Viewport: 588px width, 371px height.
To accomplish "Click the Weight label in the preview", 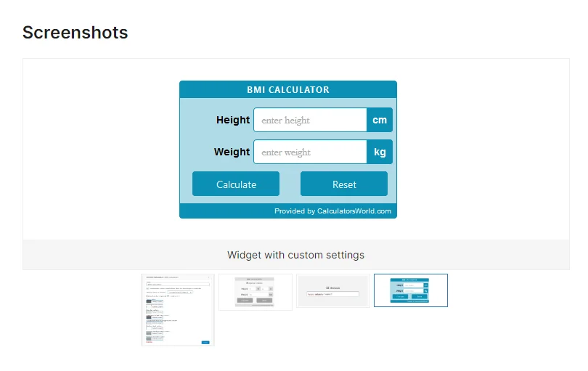I will 232,152.
